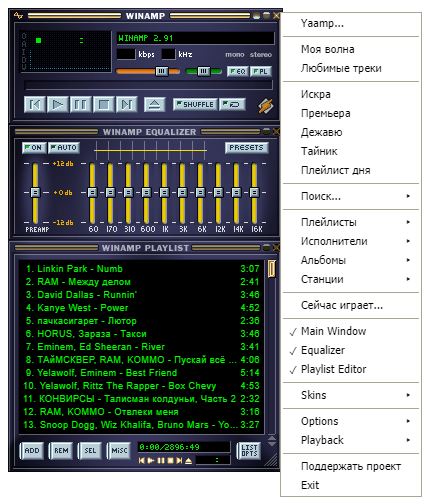Pause playback using the main Pause button

pyautogui.click(x=81, y=105)
